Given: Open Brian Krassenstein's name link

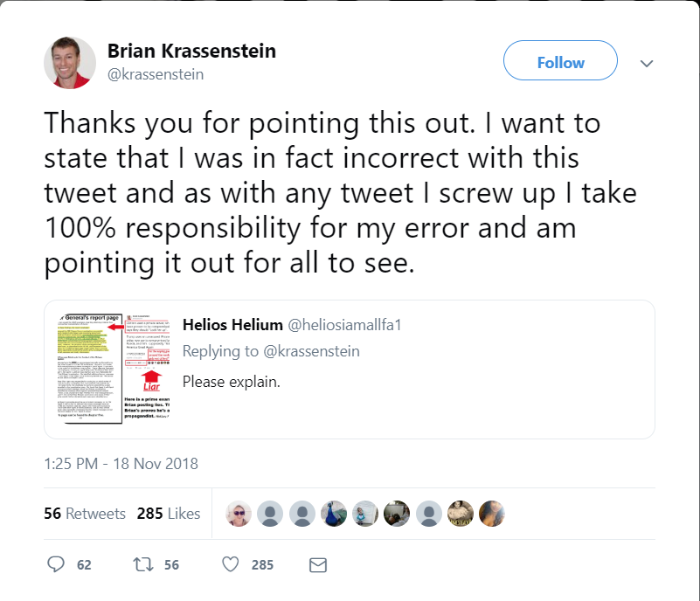Looking at the screenshot, I should tap(191, 52).
